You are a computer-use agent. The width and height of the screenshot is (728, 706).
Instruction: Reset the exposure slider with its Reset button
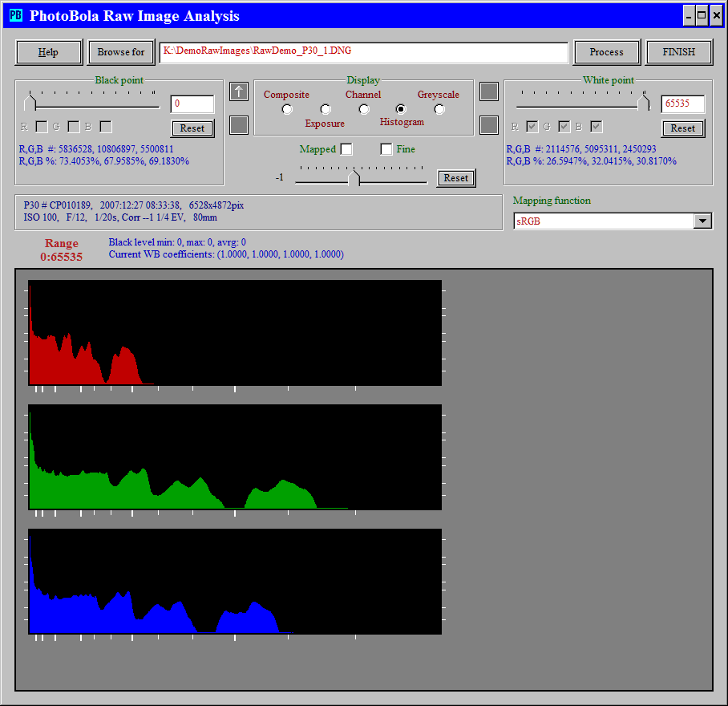(455, 178)
